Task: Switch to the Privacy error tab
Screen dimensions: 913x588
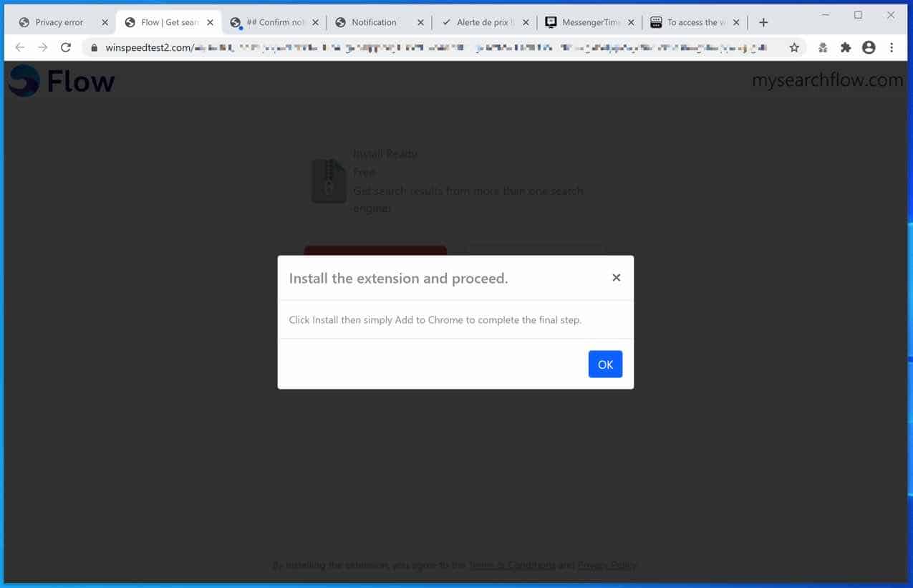Action: [62, 22]
